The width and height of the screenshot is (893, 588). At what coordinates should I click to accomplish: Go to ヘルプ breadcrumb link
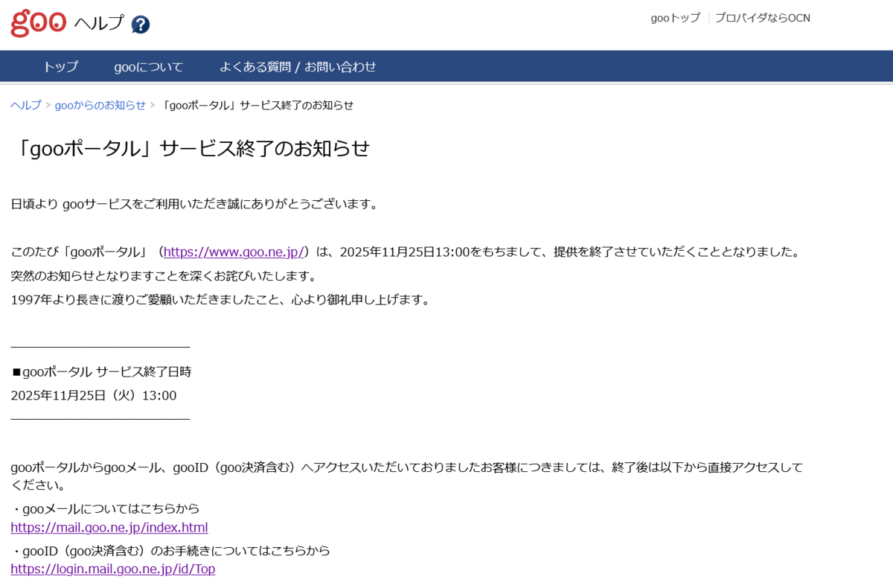[26, 105]
